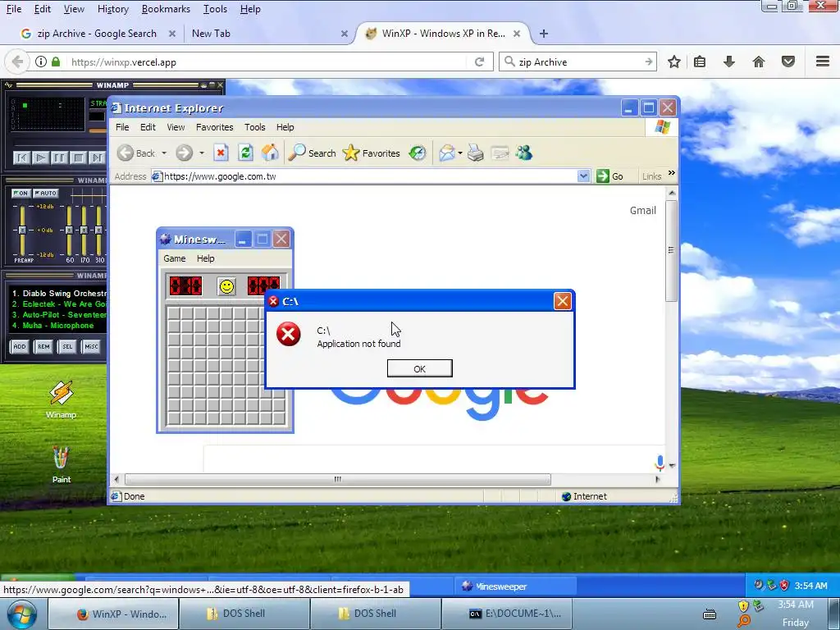
Task: Click Refresh icon in Internet Explorer toolbar
Action: pyautogui.click(x=245, y=153)
